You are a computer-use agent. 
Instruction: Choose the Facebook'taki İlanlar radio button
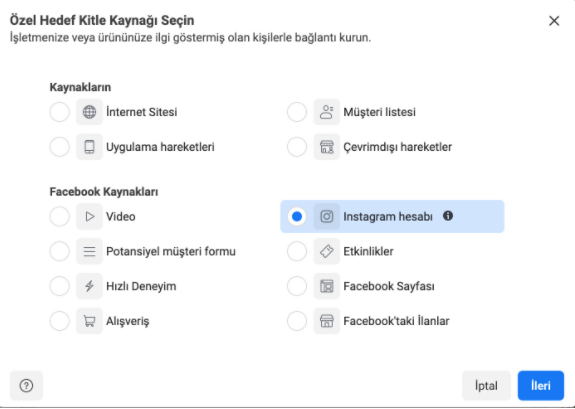point(297,321)
